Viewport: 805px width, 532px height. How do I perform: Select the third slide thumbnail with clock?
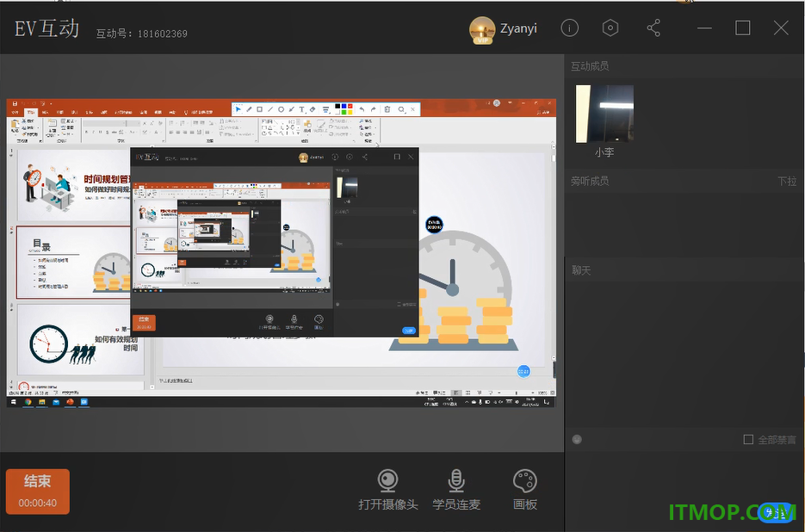pyautogui.click(x=81, y=339)
